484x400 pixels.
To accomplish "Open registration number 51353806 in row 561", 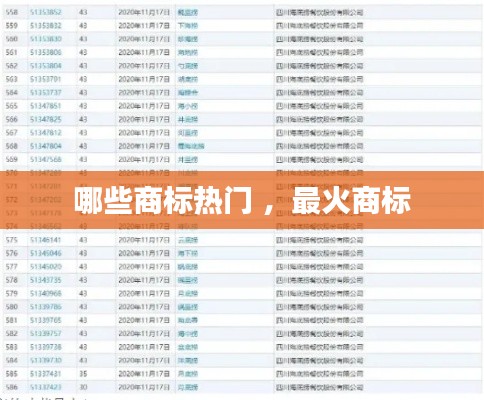I will 46,52.
